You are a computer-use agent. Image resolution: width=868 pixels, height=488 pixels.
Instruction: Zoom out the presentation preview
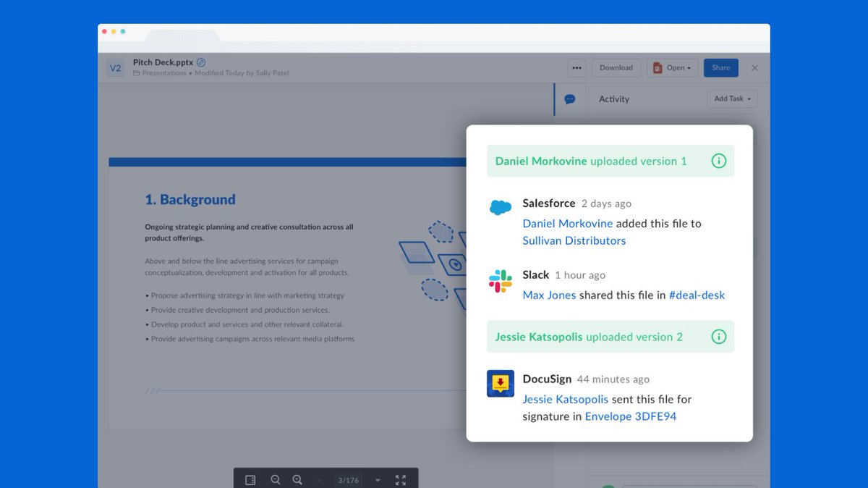click(276, 480)
